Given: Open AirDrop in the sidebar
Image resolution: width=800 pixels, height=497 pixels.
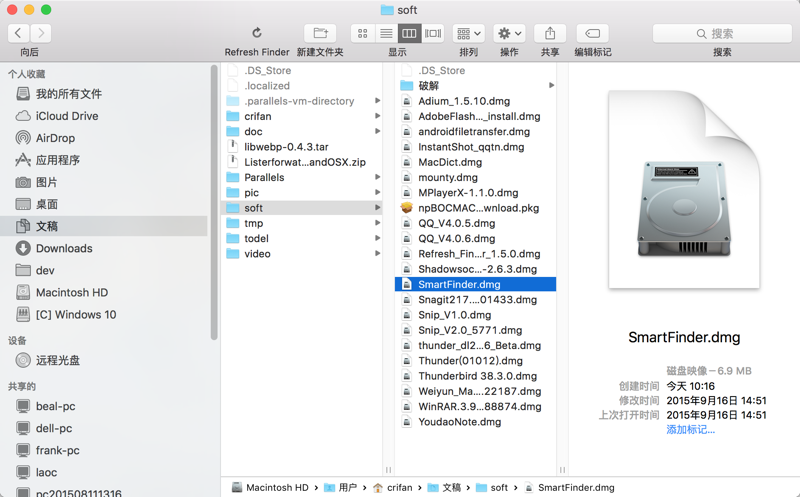Looking at the screenshot, I should [x=105, y=138].
